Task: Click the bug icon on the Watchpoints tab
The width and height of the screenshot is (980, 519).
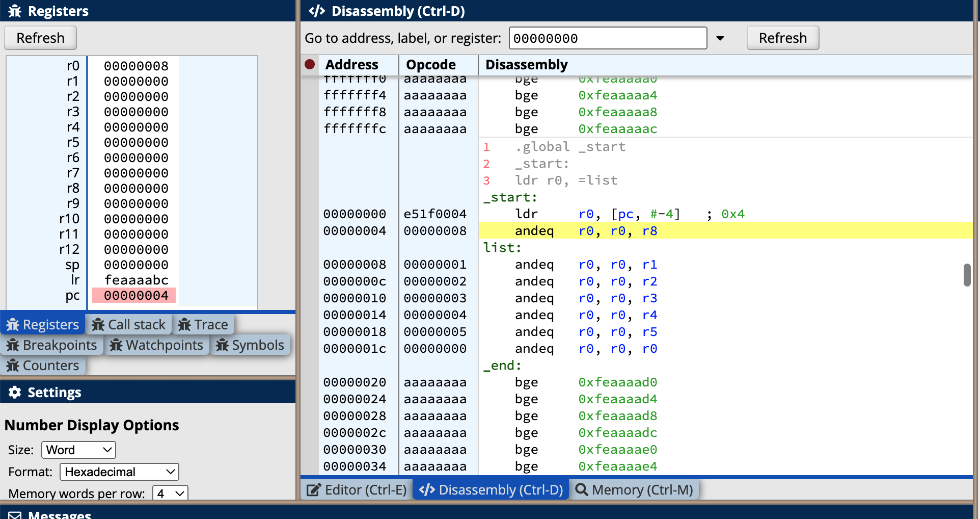Action: pos(116,345)
